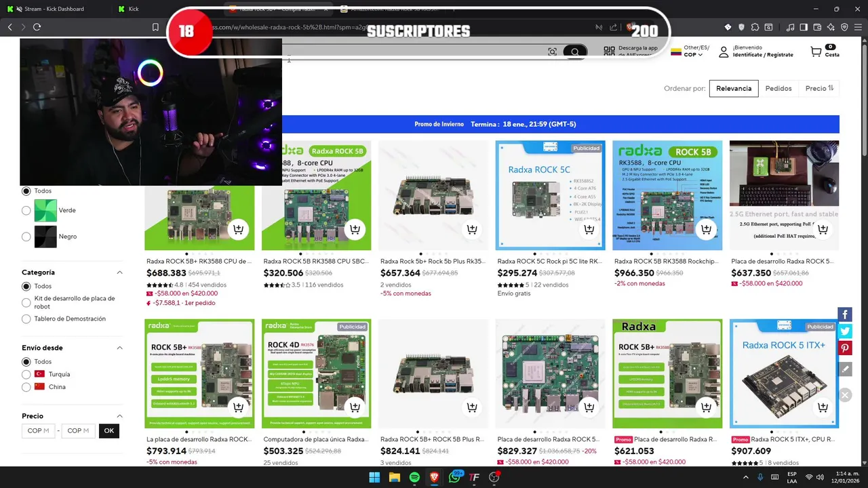Click maximum price COP field
Viewport: 868px width, 488px height.
78,431
